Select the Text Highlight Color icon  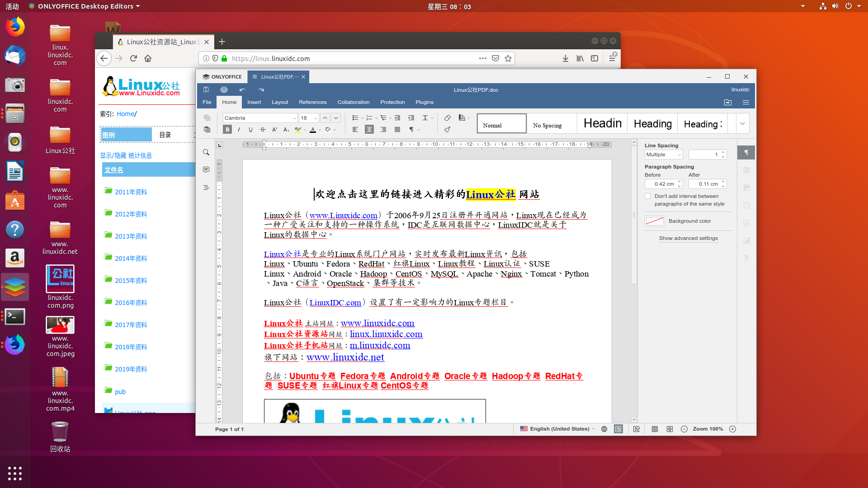(299, 129)
